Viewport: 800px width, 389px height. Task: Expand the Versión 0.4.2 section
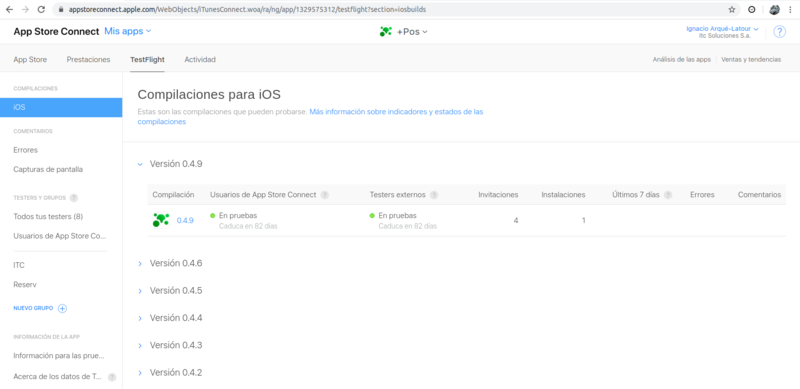click(140, 373)
